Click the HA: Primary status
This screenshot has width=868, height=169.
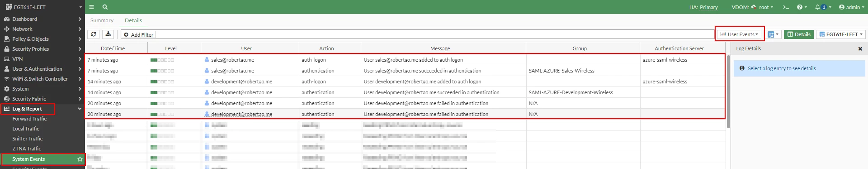(x=703, y=7)
